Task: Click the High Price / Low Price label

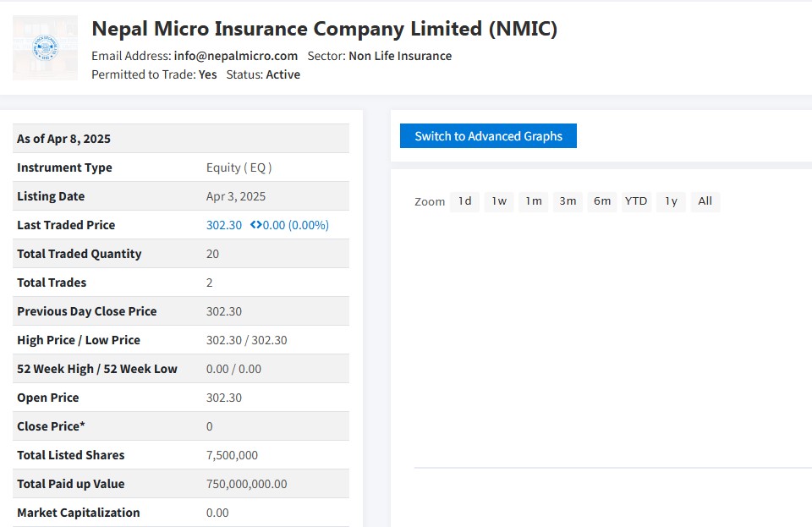Action: 79,340
